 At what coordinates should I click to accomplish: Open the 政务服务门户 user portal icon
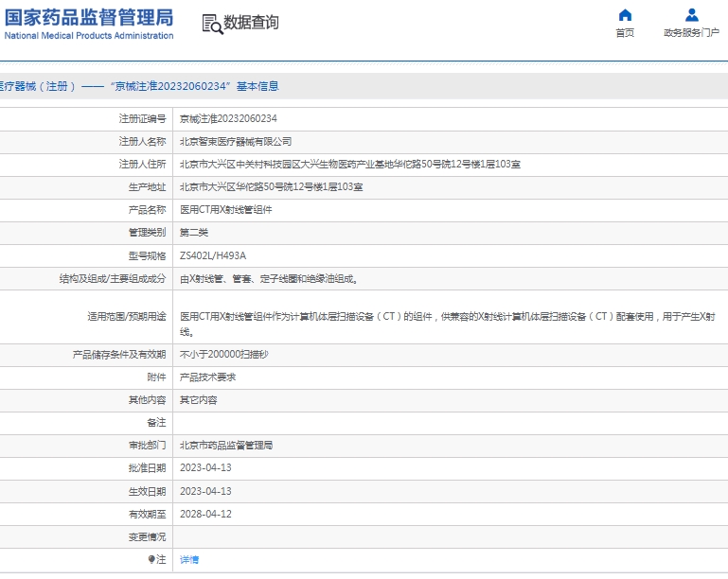[x=691, y=15]
